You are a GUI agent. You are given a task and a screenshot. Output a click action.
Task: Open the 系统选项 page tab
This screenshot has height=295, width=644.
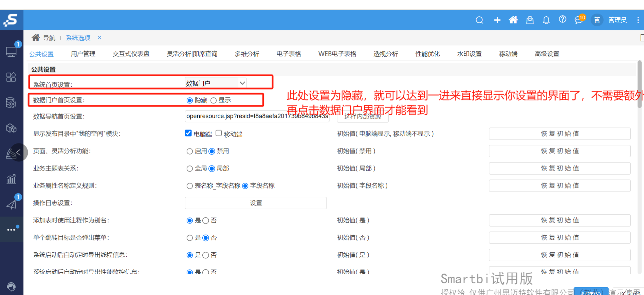click(x=78, y=38)
